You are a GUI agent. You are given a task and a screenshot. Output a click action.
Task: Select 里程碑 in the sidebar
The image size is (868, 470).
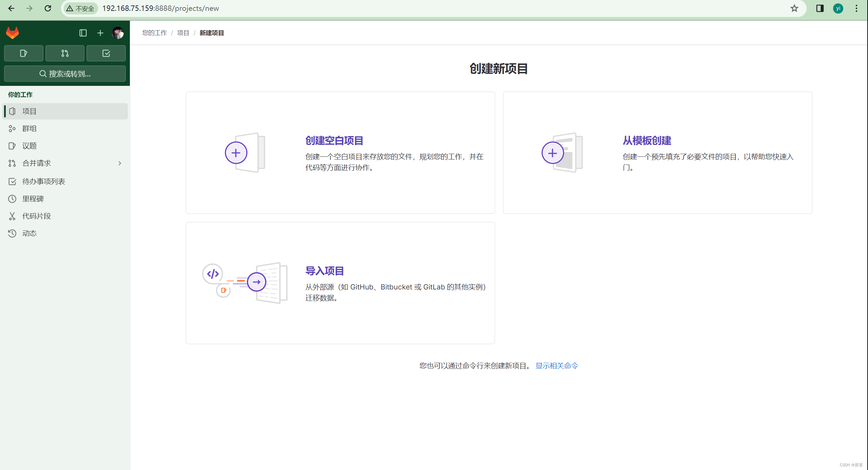click(x=33, y=199)
